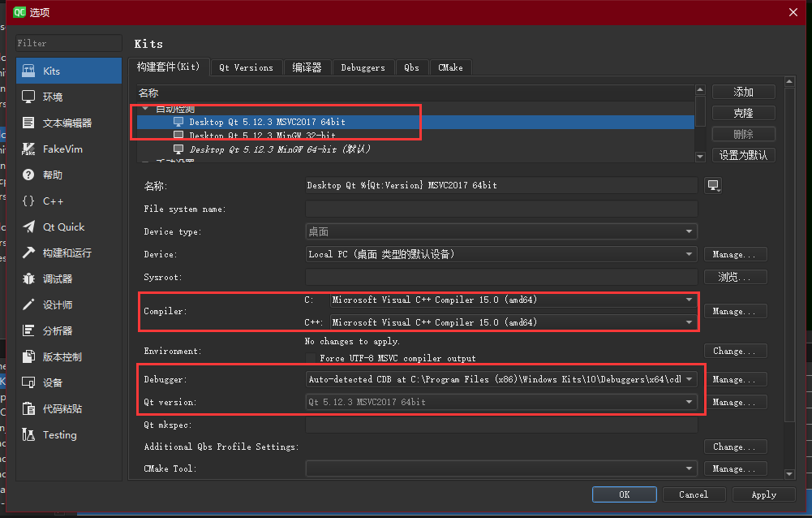
Task: Enable Force UTF-8 MSVC compiler output
Action: coord(312,358)
